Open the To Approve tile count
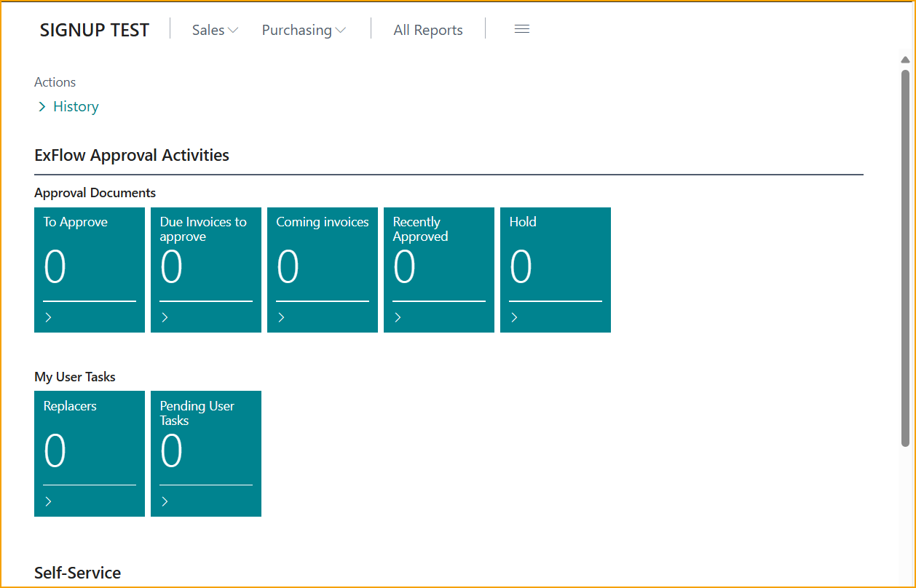The image size is (916, 588). pyautogui.click(x=55, y=267)
